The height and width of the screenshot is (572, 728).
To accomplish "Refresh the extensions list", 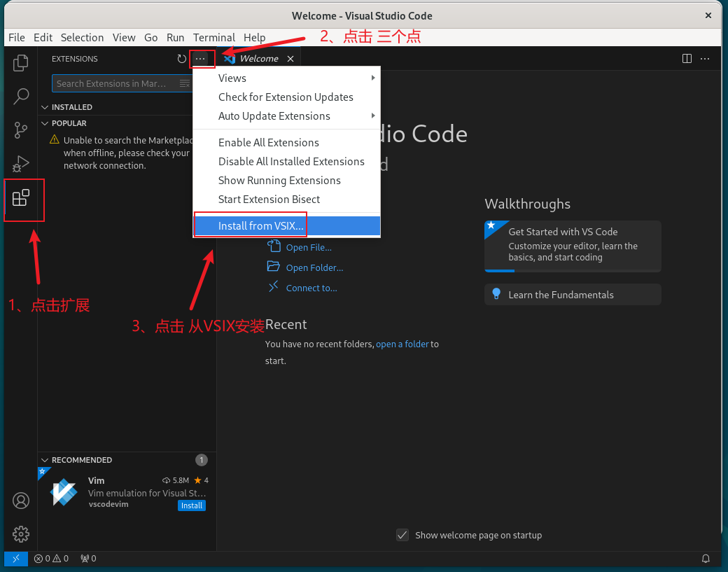I will coord(181,59).
